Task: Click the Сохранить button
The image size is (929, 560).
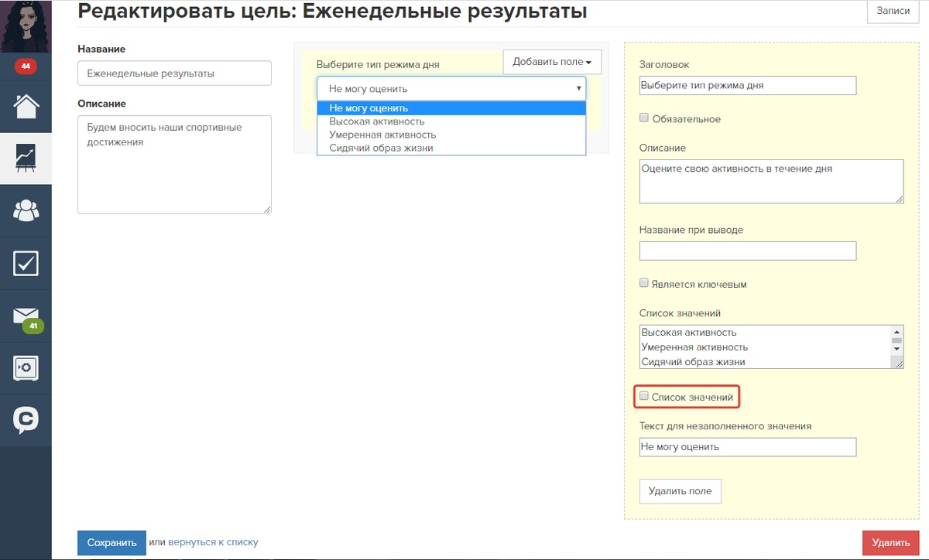Action: [x=111, y=542]
